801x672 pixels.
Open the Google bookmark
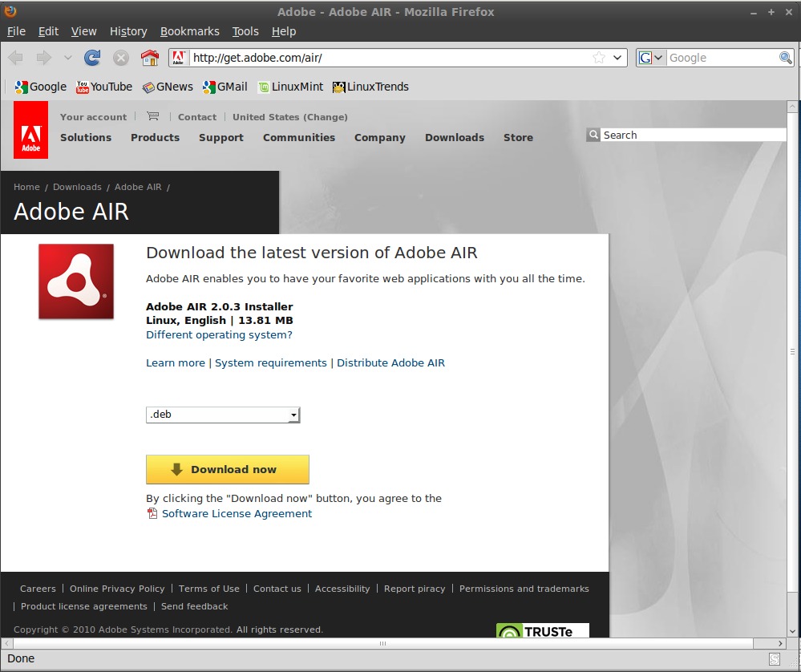click(40, 87)
